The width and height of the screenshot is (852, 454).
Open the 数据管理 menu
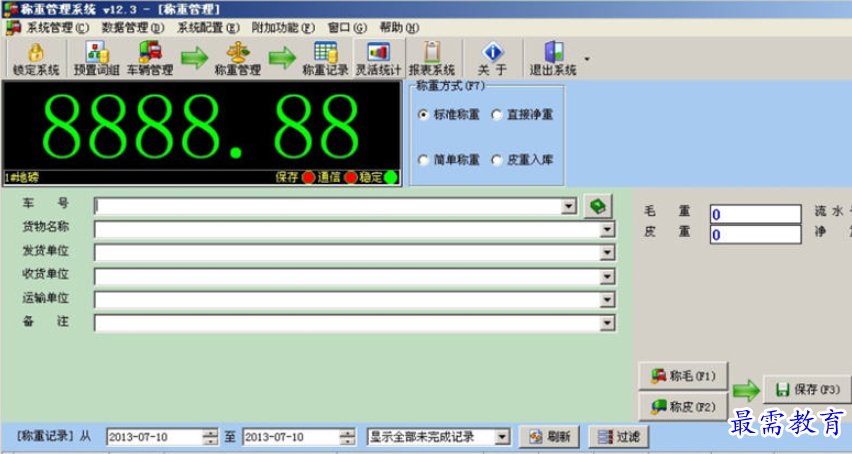click(132, 28)
